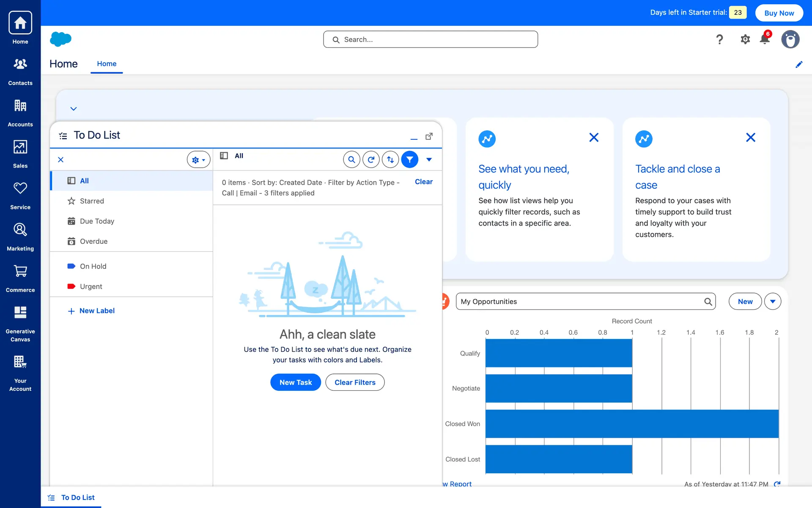This screenshot has height=508, width=812.
Task: Select the Home tab
Action: click(x=107, y=64)
